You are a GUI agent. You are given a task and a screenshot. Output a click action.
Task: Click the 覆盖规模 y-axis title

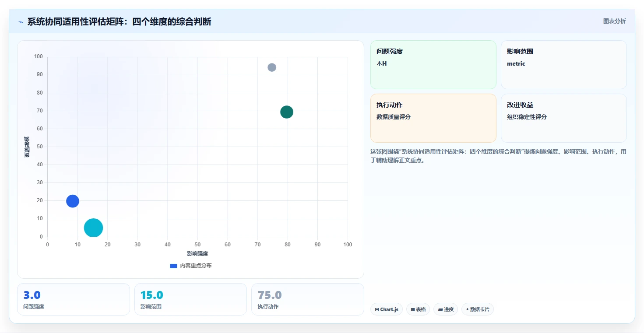[27, 147]
